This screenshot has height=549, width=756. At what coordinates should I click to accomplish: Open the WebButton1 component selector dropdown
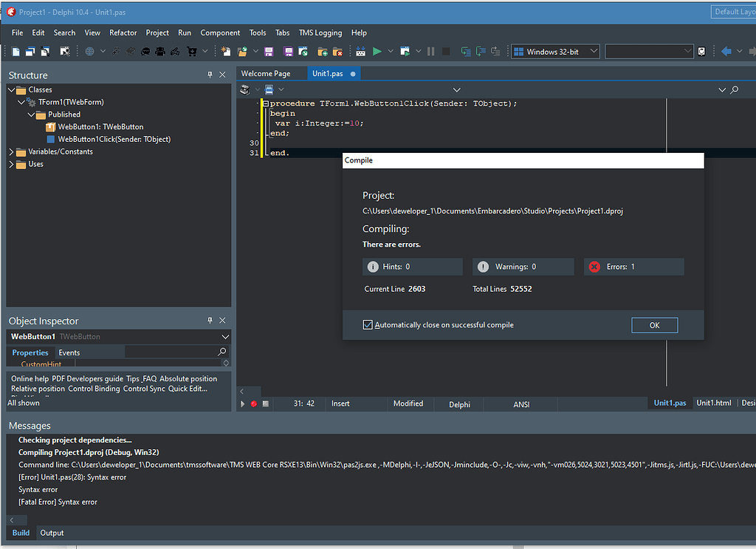coord(225,337)
